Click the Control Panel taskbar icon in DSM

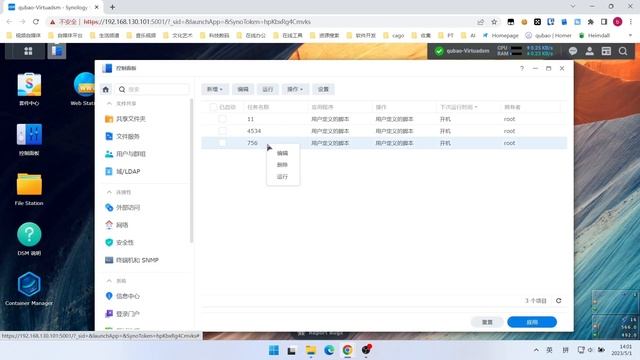click(56, 51)
